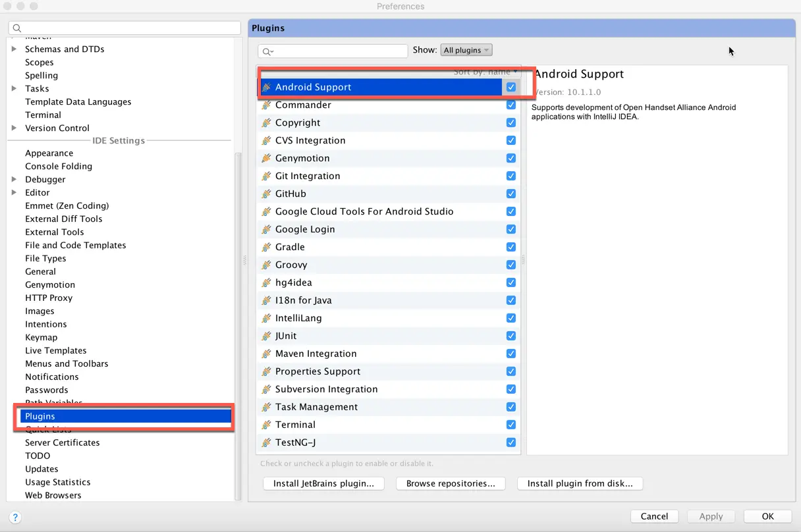Viewport: 801px width, 532px height.
Task: Click the settings search magnifier icon
Action: pos(17,28)
